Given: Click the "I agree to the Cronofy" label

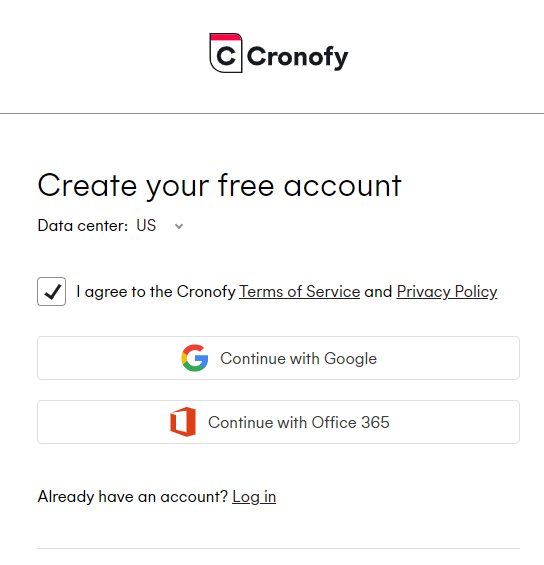Looking at the screenshot, I should [156, 292].
